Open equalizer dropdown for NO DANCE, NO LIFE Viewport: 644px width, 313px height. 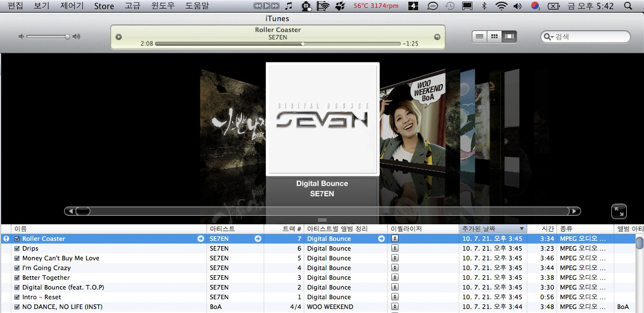[x=395, y=307]
